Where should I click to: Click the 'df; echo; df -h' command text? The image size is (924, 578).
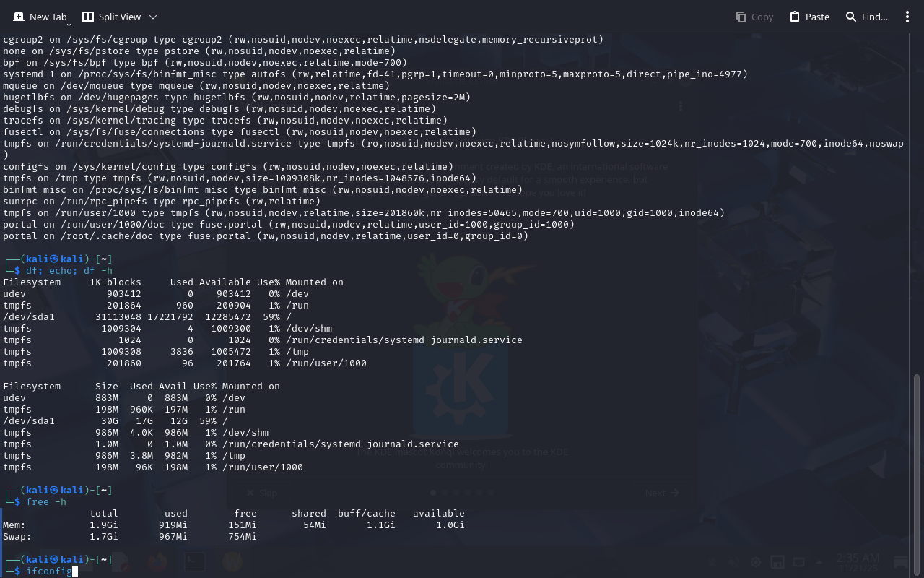69,271
